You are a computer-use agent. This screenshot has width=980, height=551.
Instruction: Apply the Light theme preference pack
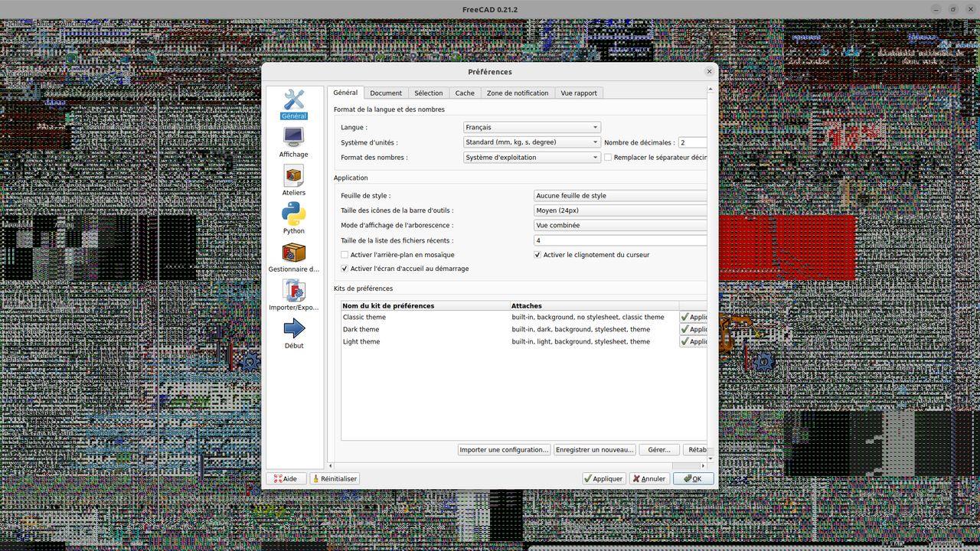point(693,341)
